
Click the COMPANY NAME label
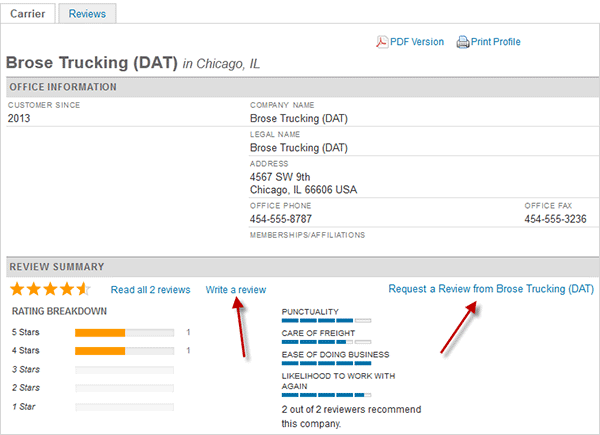pyautogui.click(x=282, y=105)
